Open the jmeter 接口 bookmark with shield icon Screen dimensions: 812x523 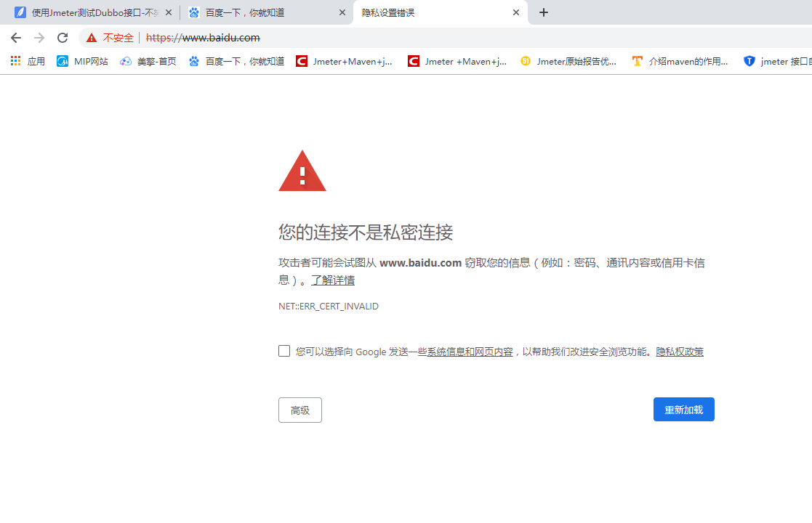[777, 61]
